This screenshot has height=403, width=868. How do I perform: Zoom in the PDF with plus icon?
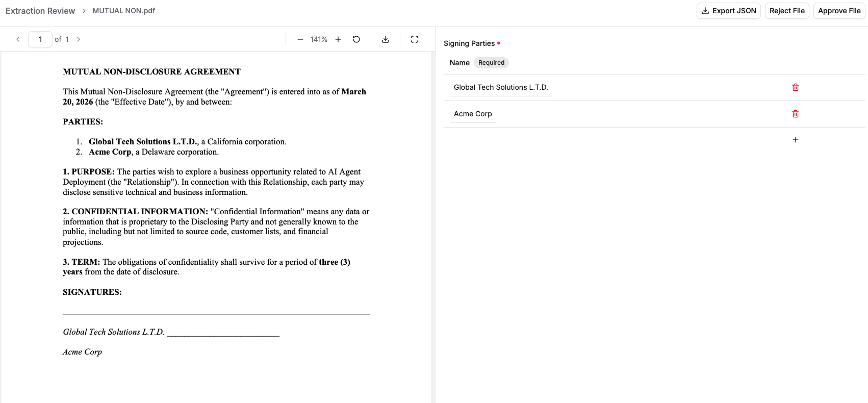(x=338, y=39)
